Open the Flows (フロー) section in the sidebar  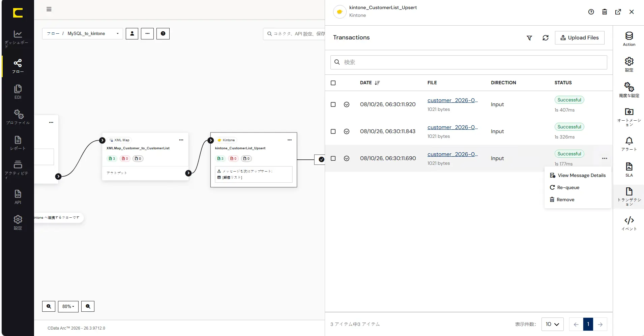tap(18, 66)
